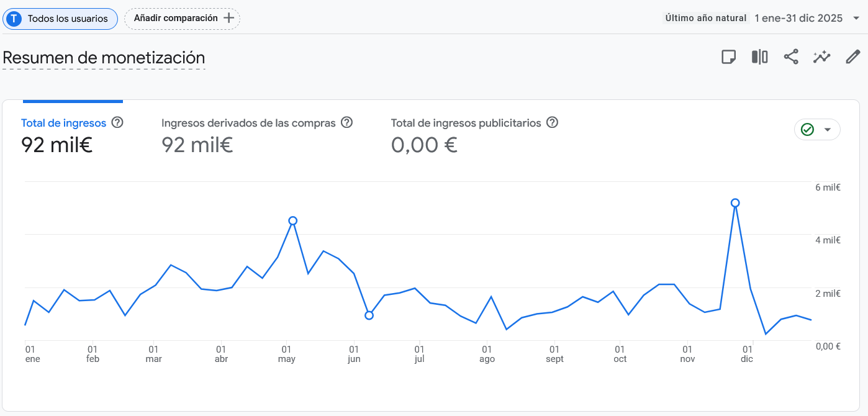
Task: Open the 1 ene-31 dic 2025 date selector
Action: (x=798, y=18)
